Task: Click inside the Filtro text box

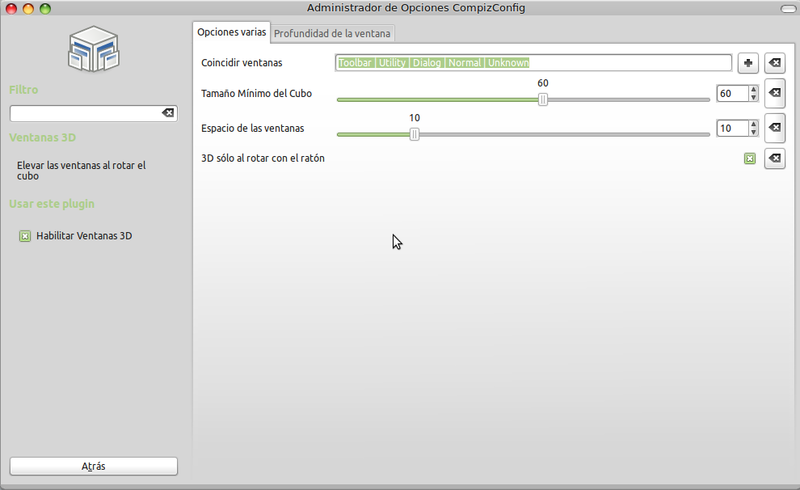Action: (85, 114)
